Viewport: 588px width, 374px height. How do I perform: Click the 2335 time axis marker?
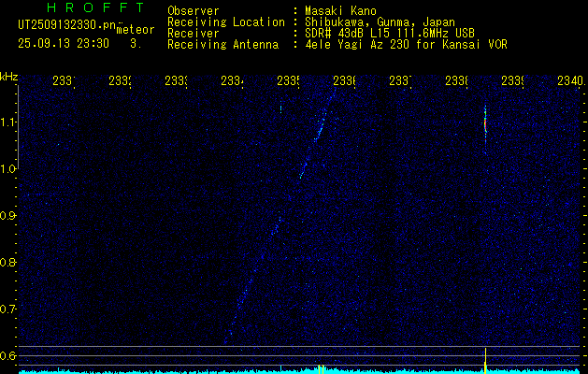(288, 81)
